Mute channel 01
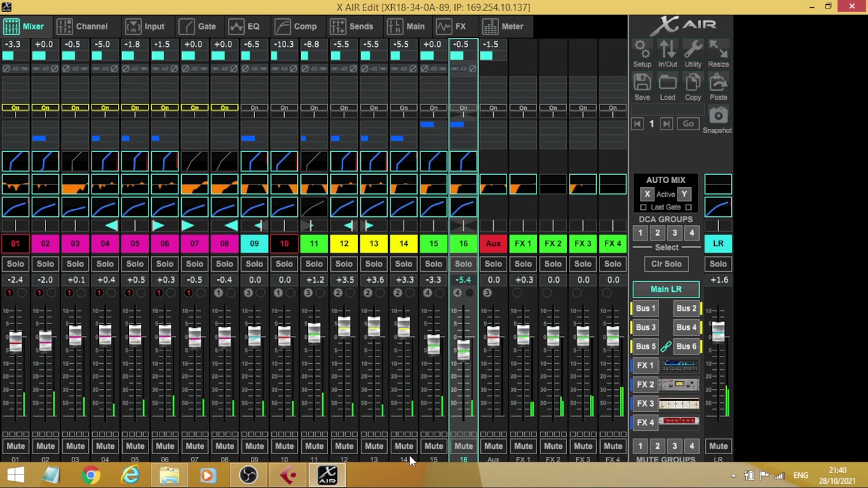The width and height of the screenshot is (868, 488). (15, 446)
